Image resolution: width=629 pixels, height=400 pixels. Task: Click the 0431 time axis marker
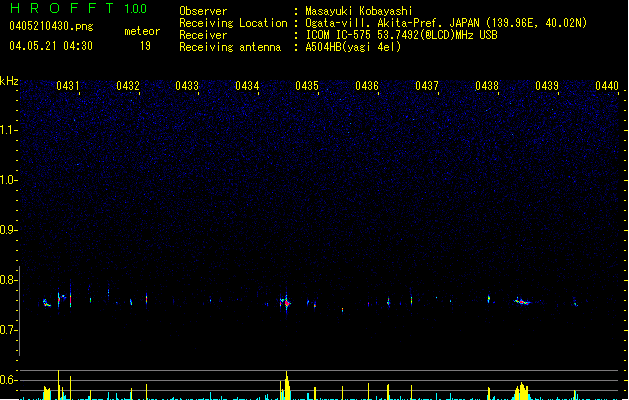point(67,86)
